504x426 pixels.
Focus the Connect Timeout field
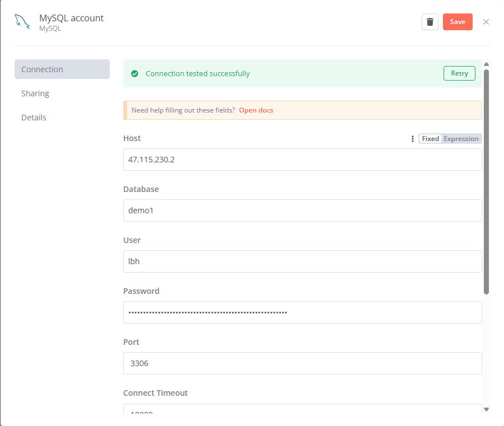pos(302,409)
